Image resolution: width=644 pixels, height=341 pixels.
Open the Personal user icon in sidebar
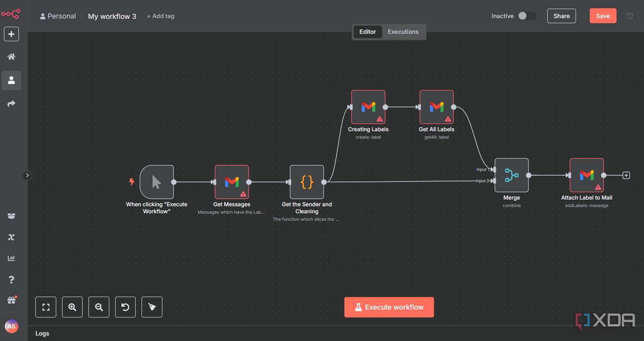point(11,80)
